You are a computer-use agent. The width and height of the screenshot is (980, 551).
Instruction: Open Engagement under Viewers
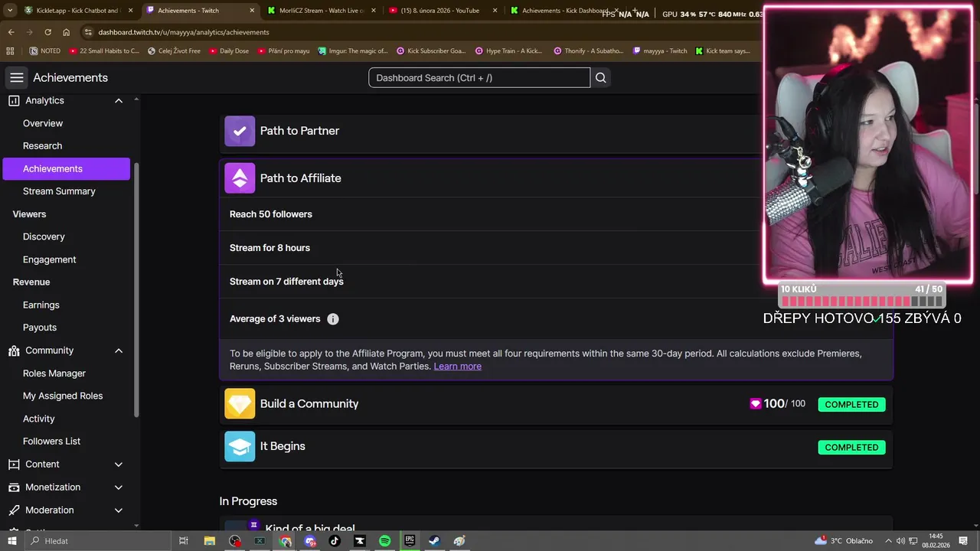tap(49, 260)
